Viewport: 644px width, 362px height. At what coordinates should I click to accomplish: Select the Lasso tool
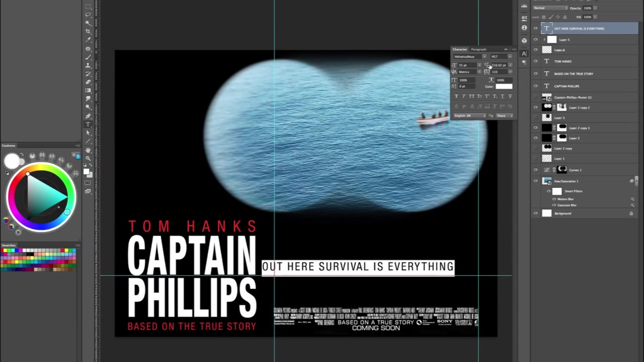pyautogui.click(x=88, y=15)
